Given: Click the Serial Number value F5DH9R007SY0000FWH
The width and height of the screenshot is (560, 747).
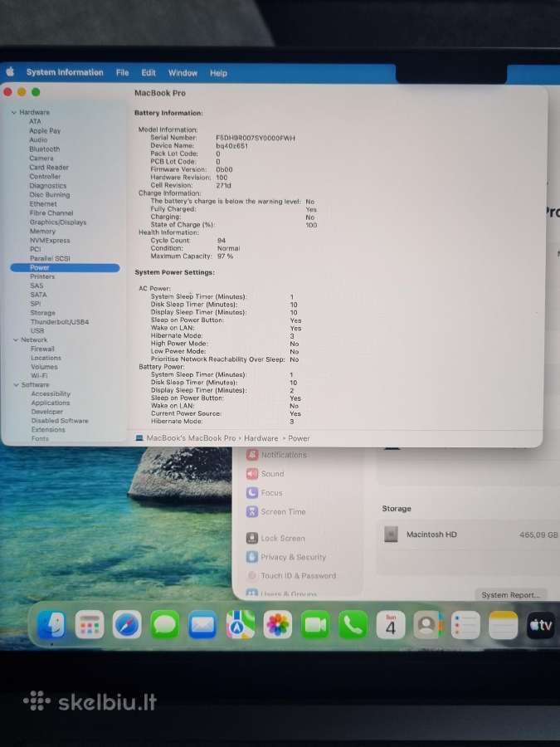Looking at the screenshot, I should coord(256,138).
